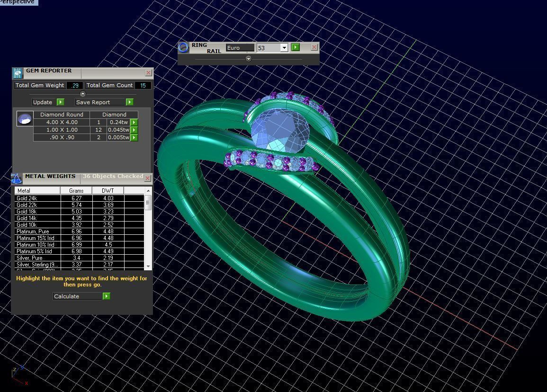Click the Grams column header

coord(76,190)
